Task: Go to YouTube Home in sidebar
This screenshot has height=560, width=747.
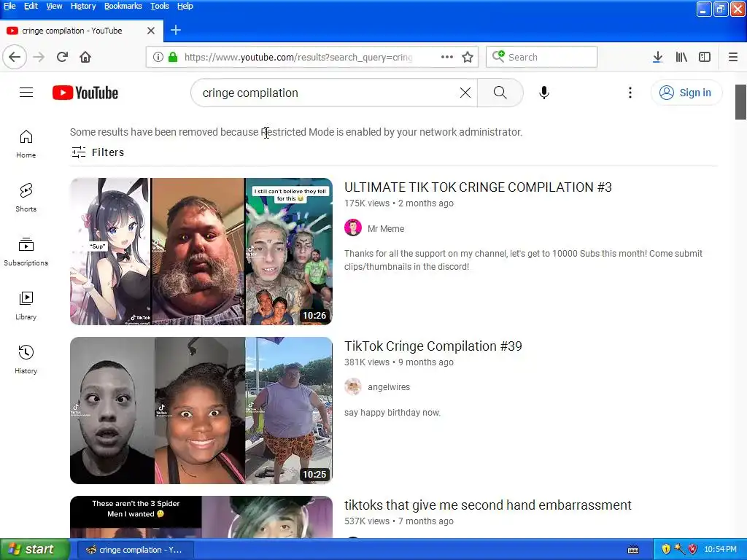Action: click(26, 144)
